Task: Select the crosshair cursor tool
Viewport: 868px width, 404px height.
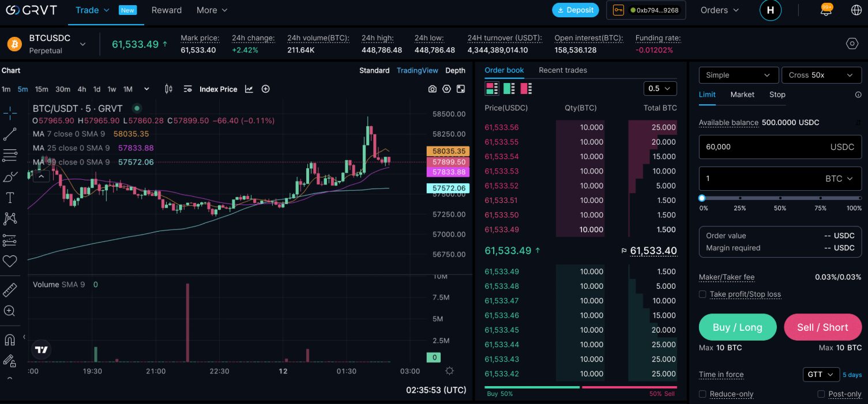Action: (10, 112)
